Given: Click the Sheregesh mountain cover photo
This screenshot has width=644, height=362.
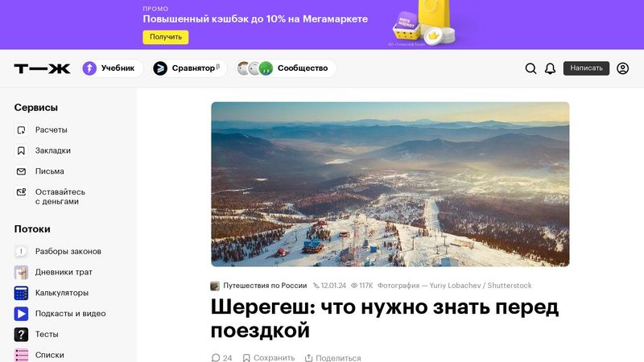Looking at the screenshot, I should [390, 184].
